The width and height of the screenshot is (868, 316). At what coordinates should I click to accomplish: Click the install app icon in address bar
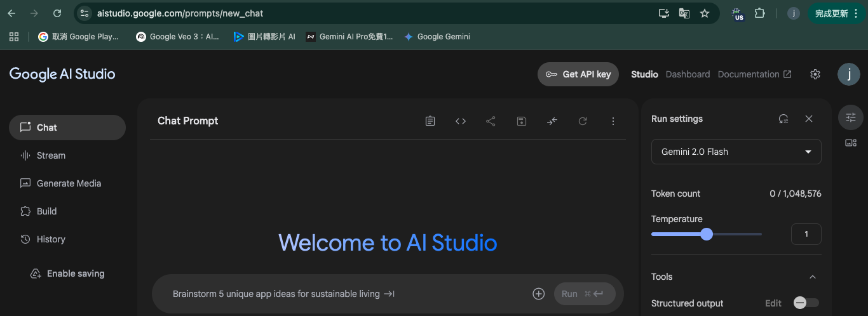click(664, 13)
